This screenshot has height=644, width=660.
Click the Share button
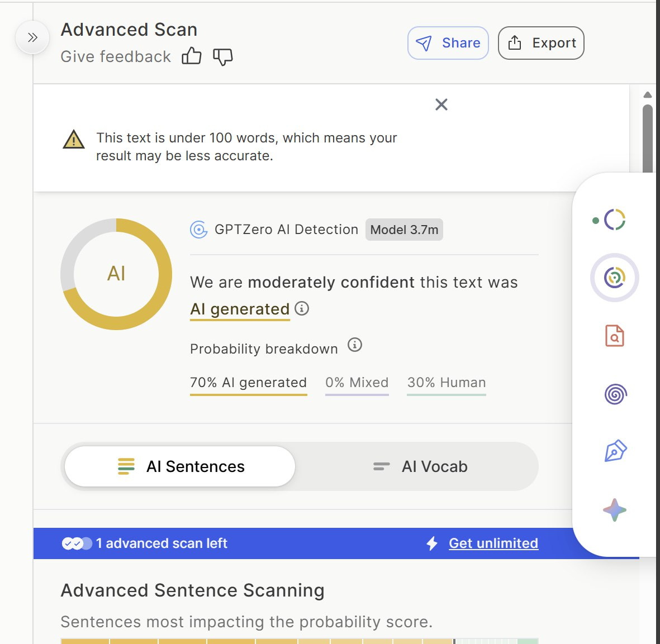[x=448, y=43]
